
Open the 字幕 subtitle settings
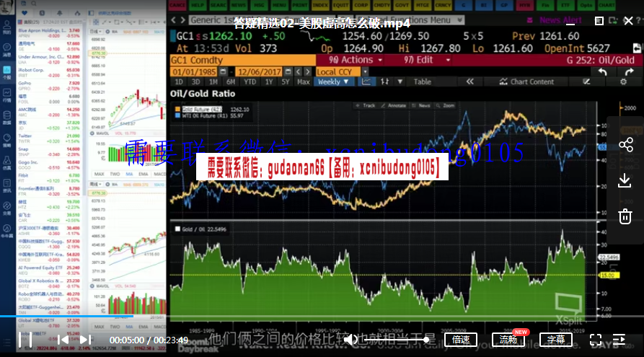[x=556, y=340]
